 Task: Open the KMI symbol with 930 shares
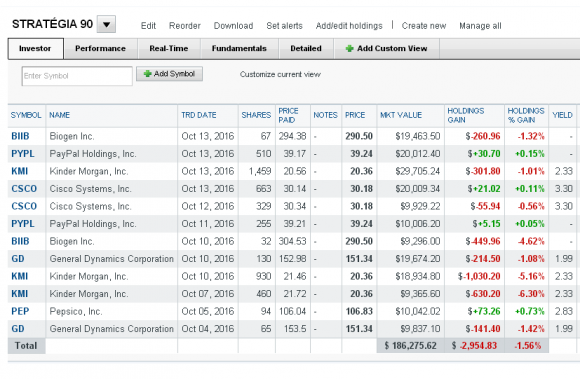tap(20, 276)
